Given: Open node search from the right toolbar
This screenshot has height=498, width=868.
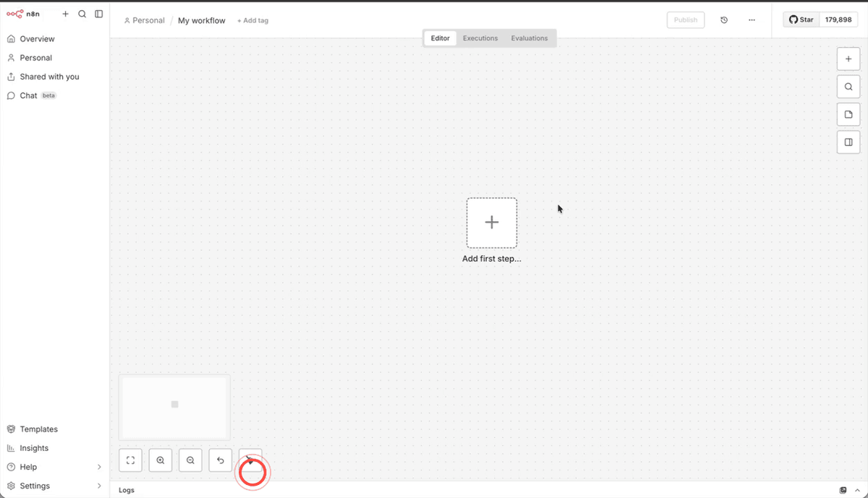Looking at the screenshot, I should point(848,86).
